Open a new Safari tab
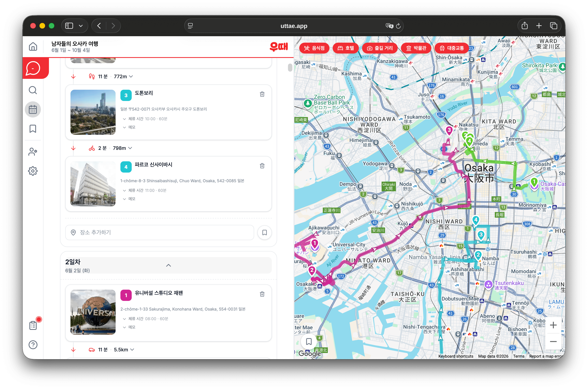588x389 pixels. tap(539, 26)
